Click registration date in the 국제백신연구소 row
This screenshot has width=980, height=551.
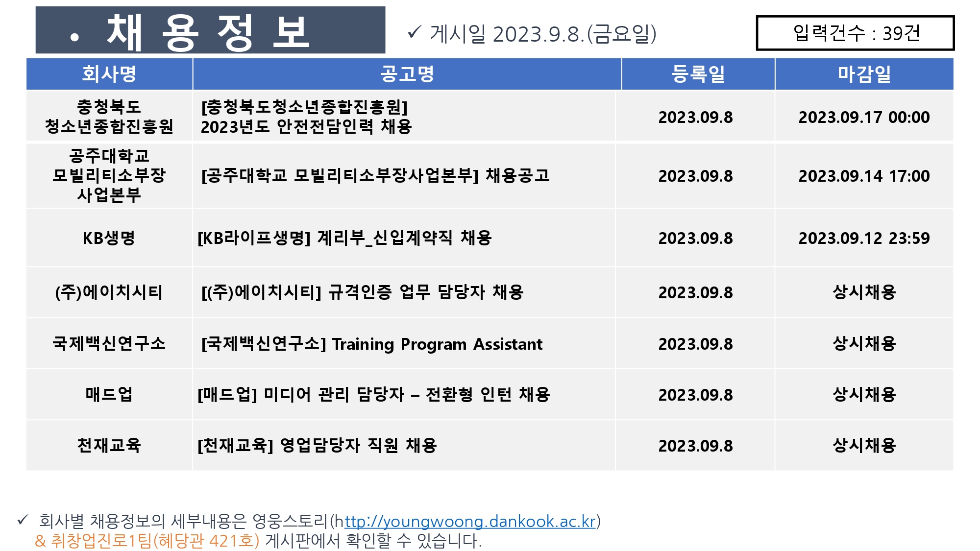pos(695,344)
